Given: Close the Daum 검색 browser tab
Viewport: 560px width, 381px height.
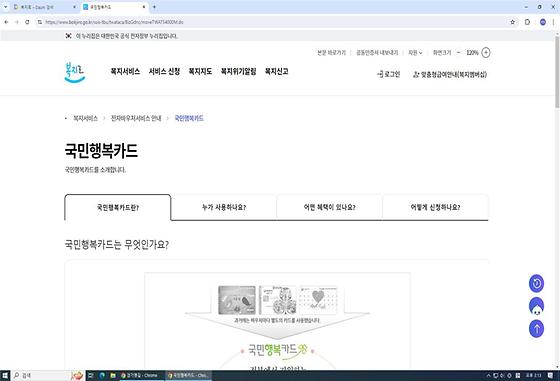Looking at the screenshot, I should pos(74,7).
